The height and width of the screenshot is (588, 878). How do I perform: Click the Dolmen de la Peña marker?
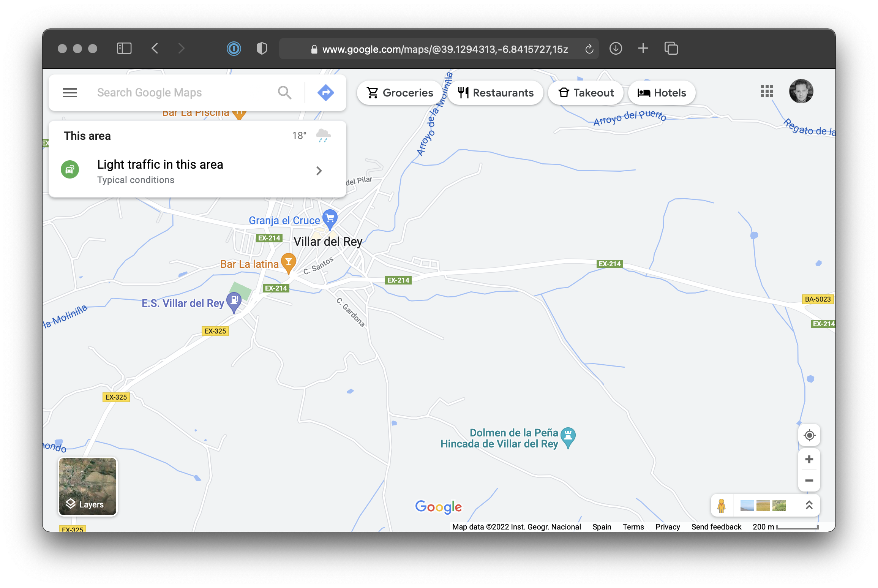(568, 436)
